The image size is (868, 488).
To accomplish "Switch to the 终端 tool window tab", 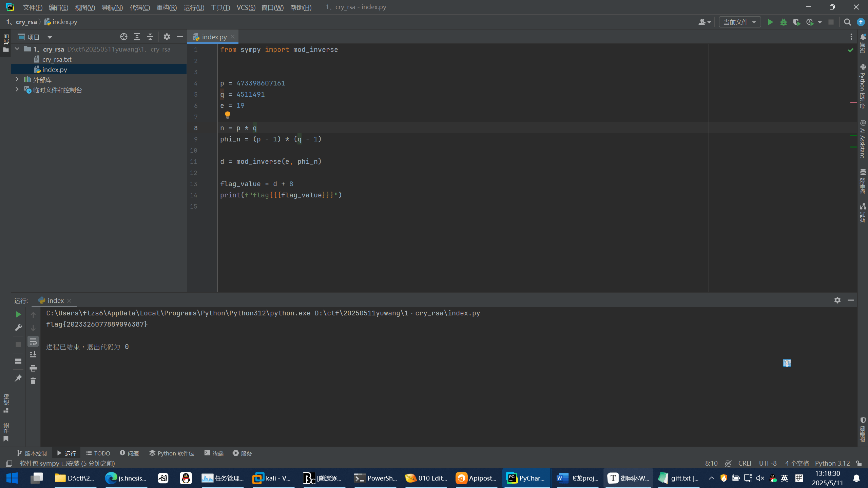I will [x=214, y=453].
